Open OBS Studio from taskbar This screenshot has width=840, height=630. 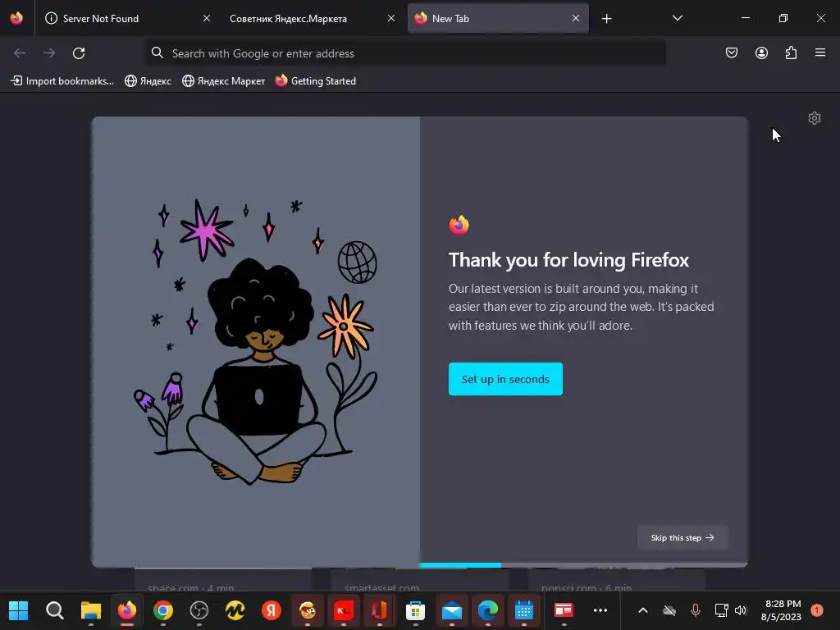(199, 610)
